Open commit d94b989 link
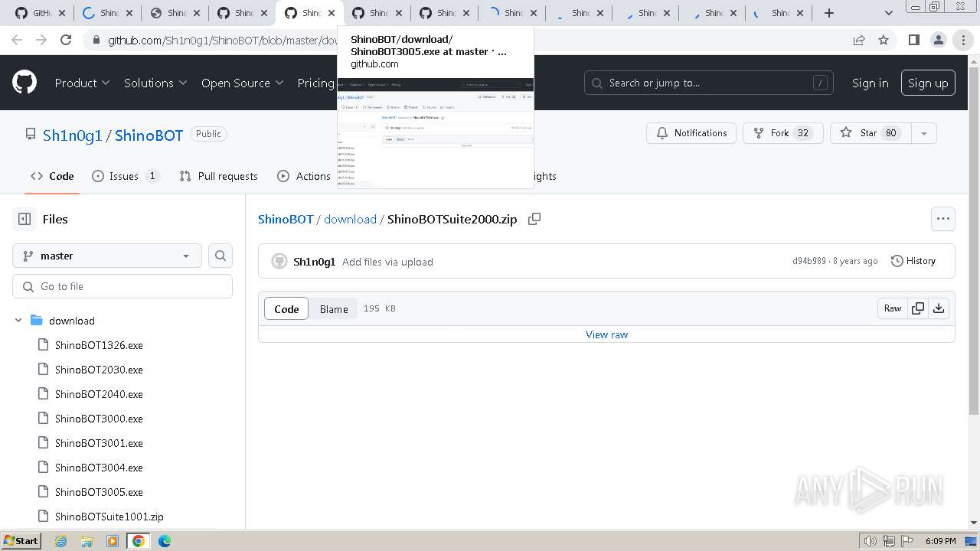This screenshot has height=551, width=980. coord(809,261)
